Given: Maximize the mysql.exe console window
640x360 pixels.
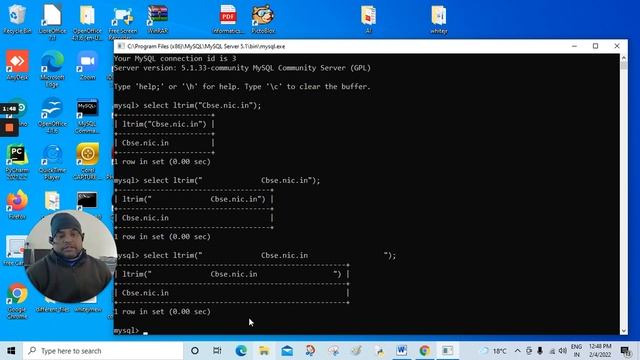Looking at the screenshot, I should coord(596,46).
